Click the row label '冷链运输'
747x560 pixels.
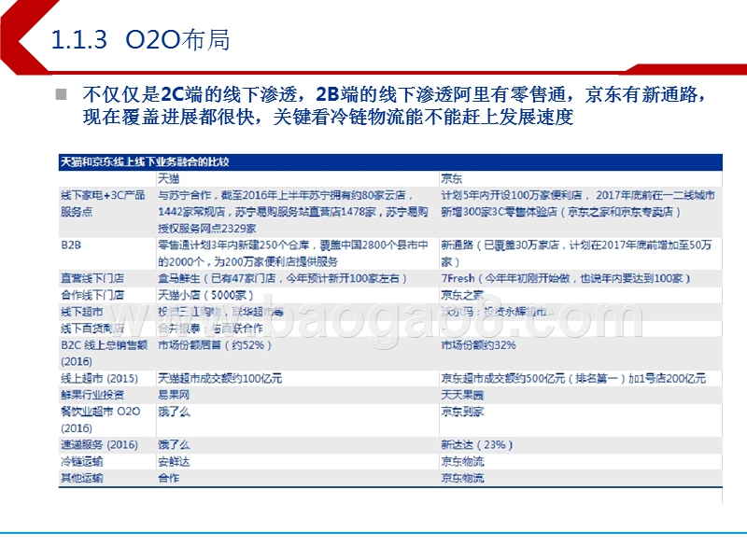click(x=82, y=461)
